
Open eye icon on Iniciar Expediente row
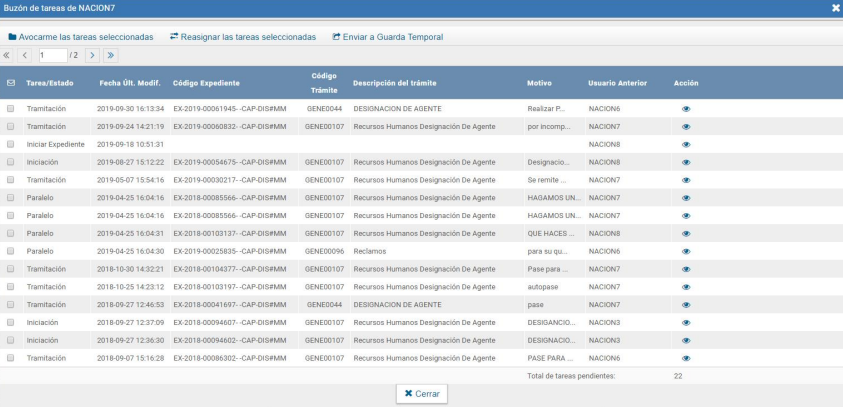click(x=686, y=144)
